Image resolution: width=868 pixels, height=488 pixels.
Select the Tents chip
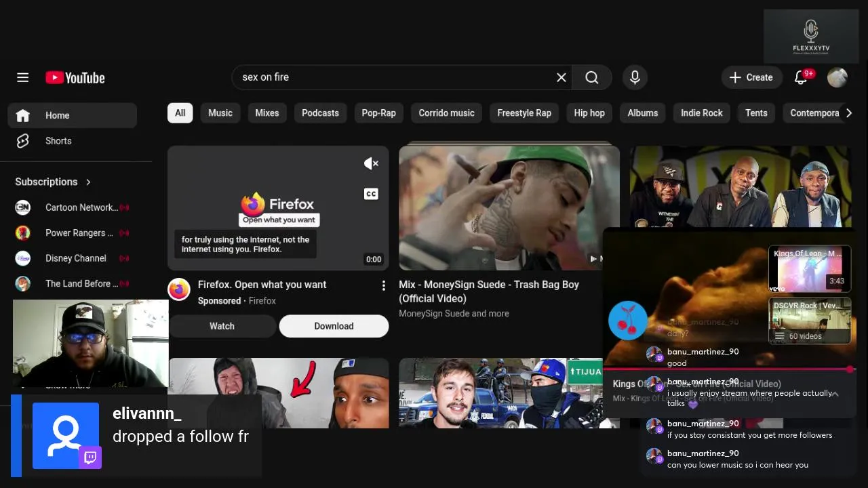coord(756,113)
